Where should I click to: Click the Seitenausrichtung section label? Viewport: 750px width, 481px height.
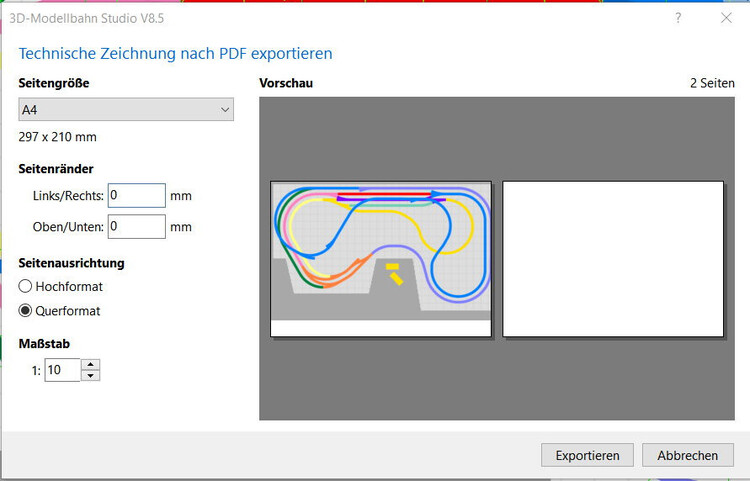[x=71, y=263]
